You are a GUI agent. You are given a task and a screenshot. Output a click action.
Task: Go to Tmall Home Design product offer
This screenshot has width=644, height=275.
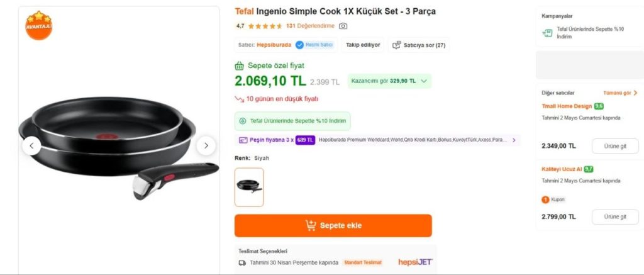click(x=614, y=146)
